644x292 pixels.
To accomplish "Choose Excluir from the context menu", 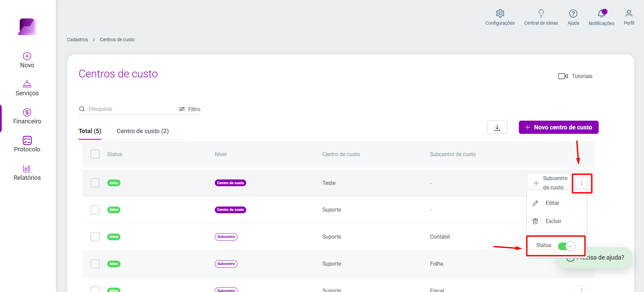I will [553, 221].
